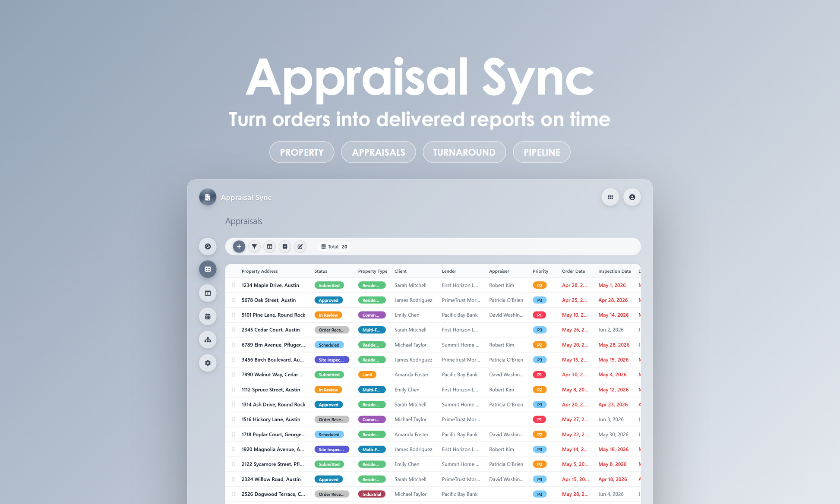Open the apps grid menu icon

tap(610, 197)
